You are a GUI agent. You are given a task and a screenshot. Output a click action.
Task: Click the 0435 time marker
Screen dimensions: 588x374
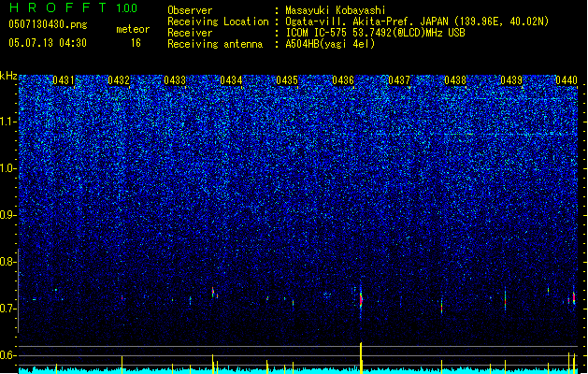pyautogui.click(x=287, y=80)
